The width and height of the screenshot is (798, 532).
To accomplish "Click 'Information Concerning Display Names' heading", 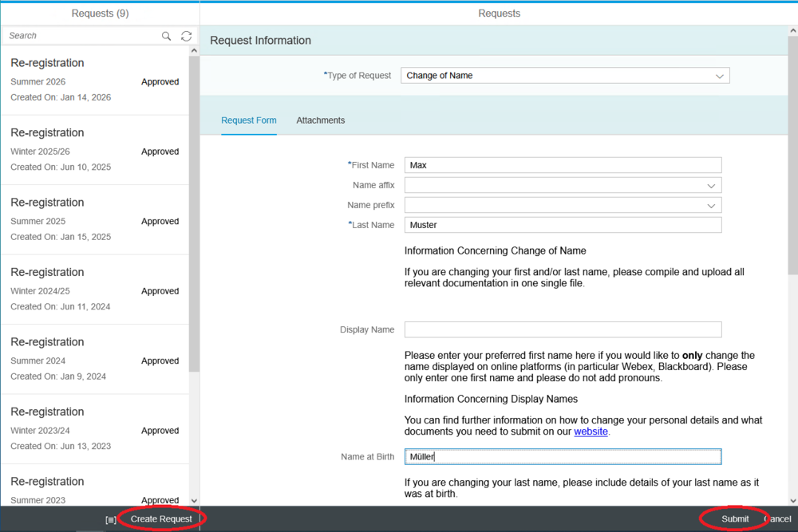I will (491, 400).
